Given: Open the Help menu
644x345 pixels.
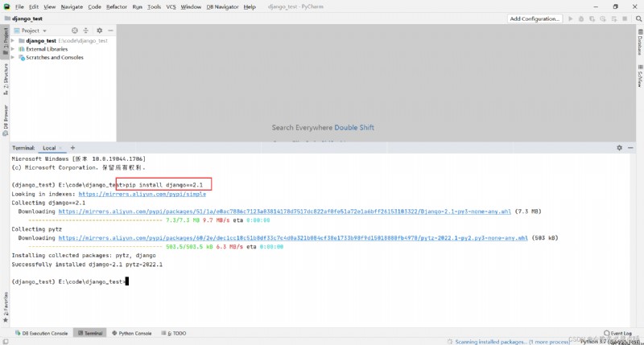Looking at the screenshot, I should (x=250, y=7).
